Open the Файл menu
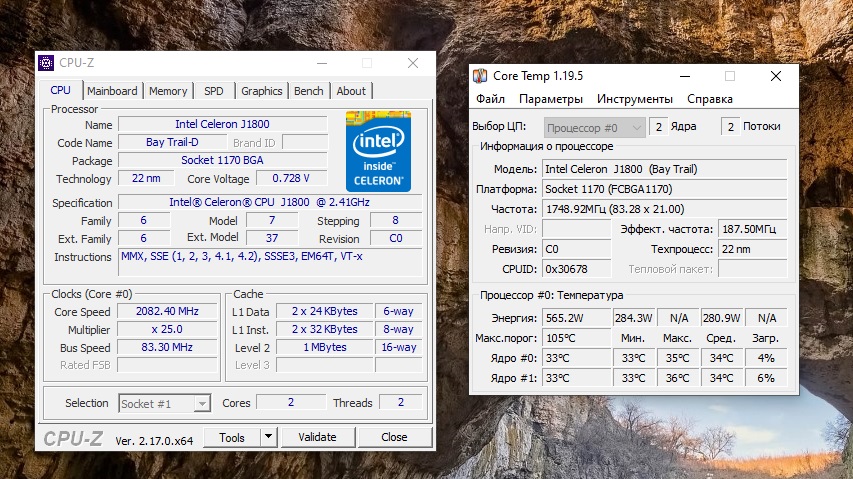Screen dimensions: 853x479 pos(490,100)
